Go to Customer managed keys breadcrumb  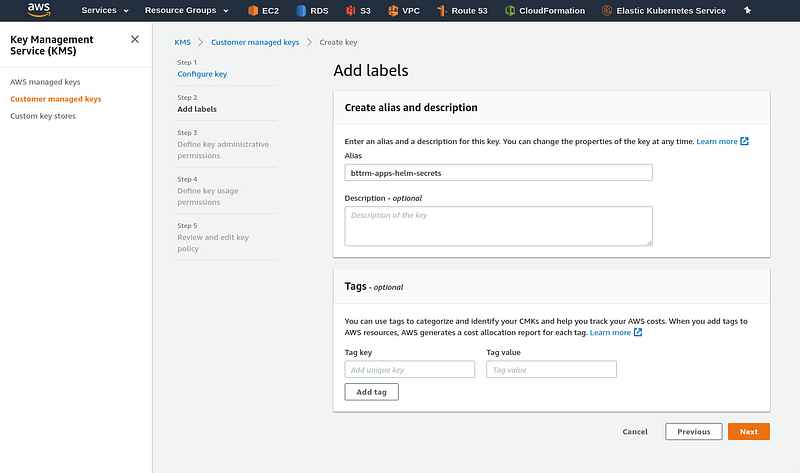pyautogui.click(x=255, y=42)
